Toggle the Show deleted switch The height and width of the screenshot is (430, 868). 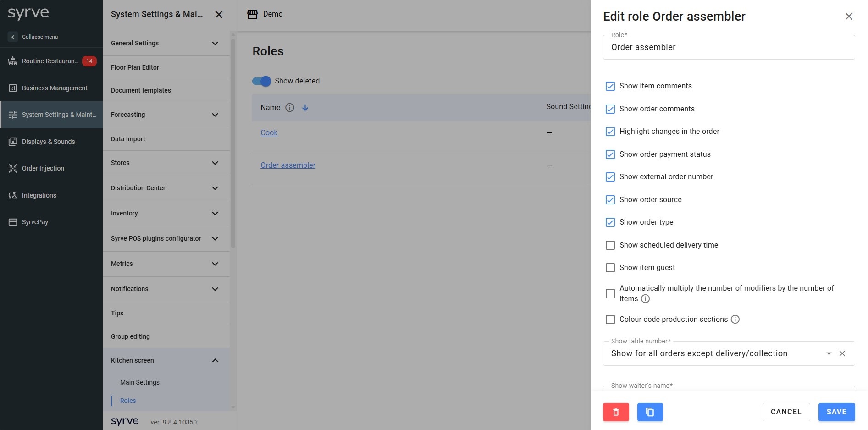point(261,81)
